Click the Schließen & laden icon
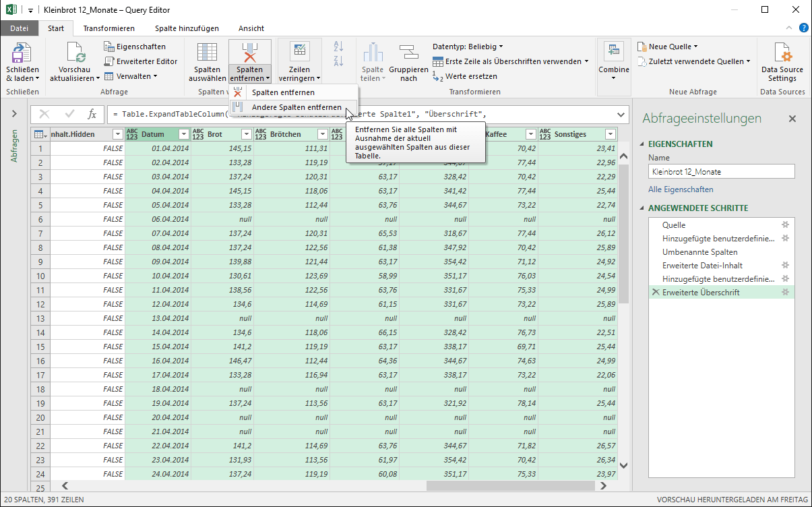The width and height of the screenshot is (812, 507). [22, 53]
